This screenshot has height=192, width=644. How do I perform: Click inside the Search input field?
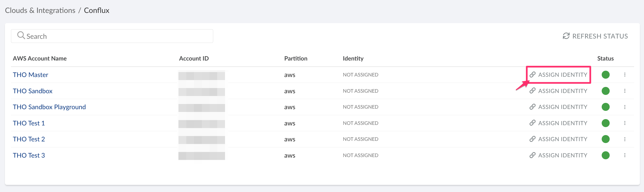coord(110,36)
